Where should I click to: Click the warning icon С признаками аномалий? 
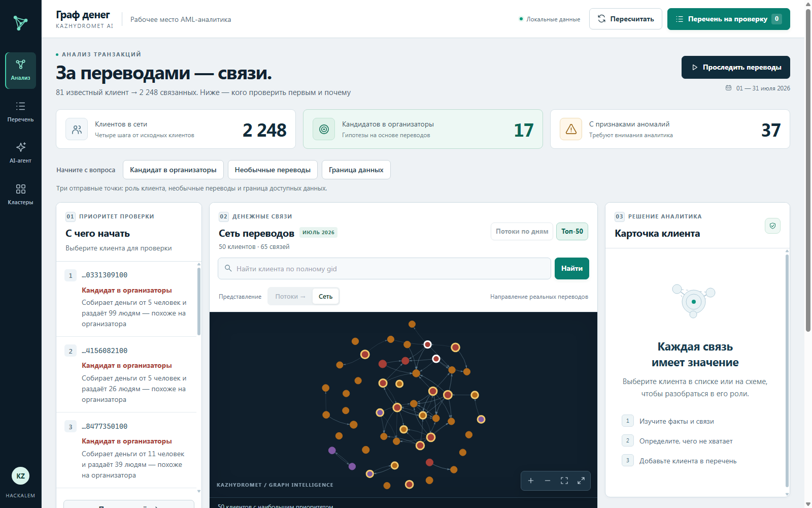(571, 129)
